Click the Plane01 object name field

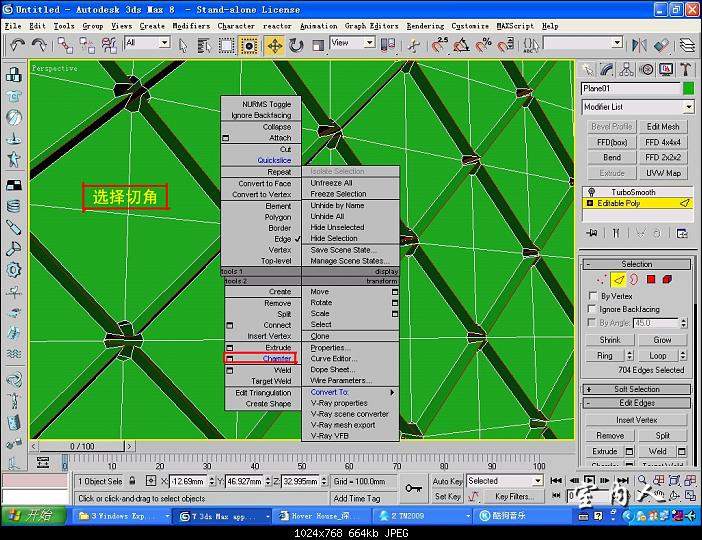point(631,89)
